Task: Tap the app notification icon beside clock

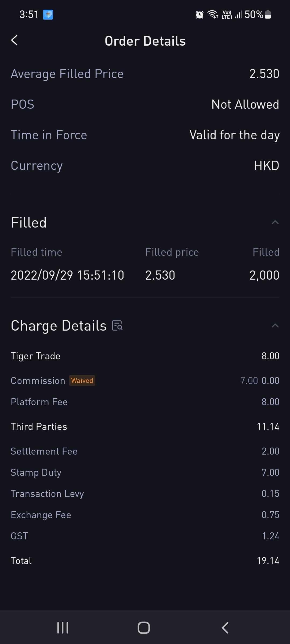Action: [x=48, y=14]
